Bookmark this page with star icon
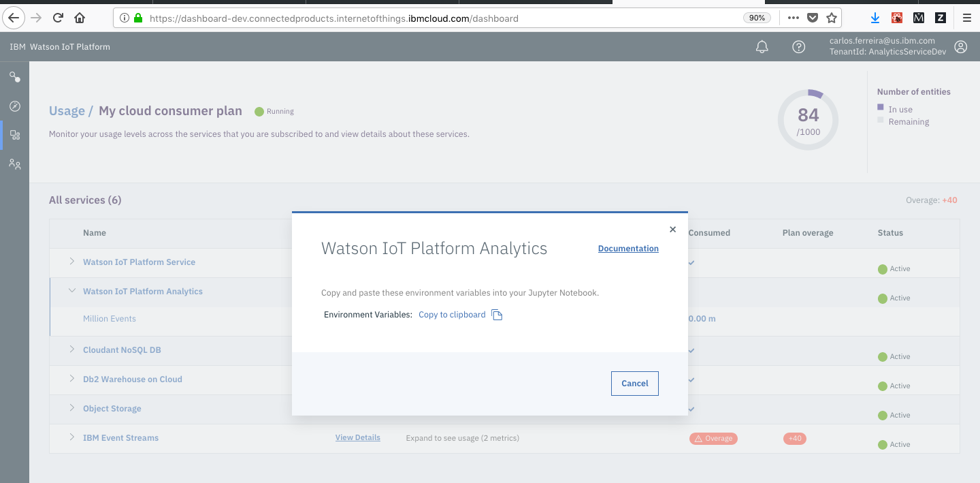Image resolution: width=980 pixels, height=483 pixels. pyautogui.click(x=831, y=18)
